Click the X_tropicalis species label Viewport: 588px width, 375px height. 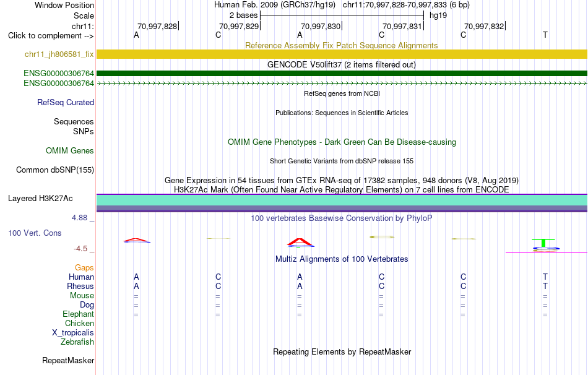tap(73, 333)
